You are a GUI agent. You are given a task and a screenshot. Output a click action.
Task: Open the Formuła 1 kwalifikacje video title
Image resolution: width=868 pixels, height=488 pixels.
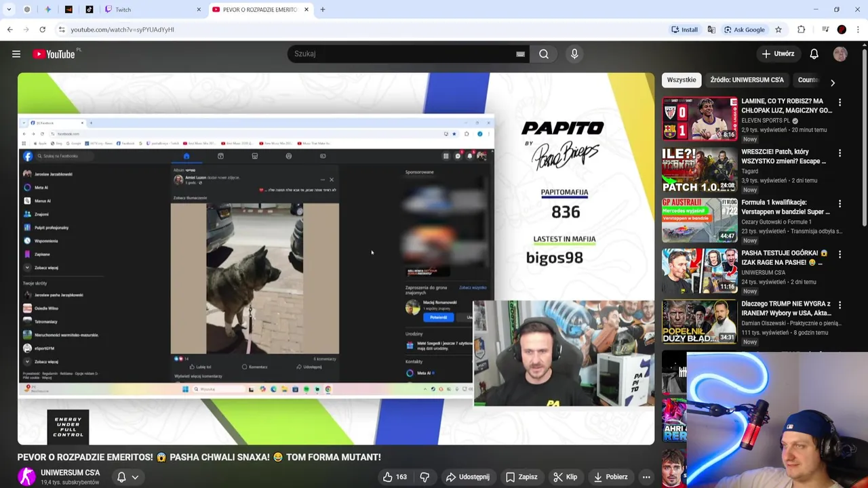[x=785, y=207]
